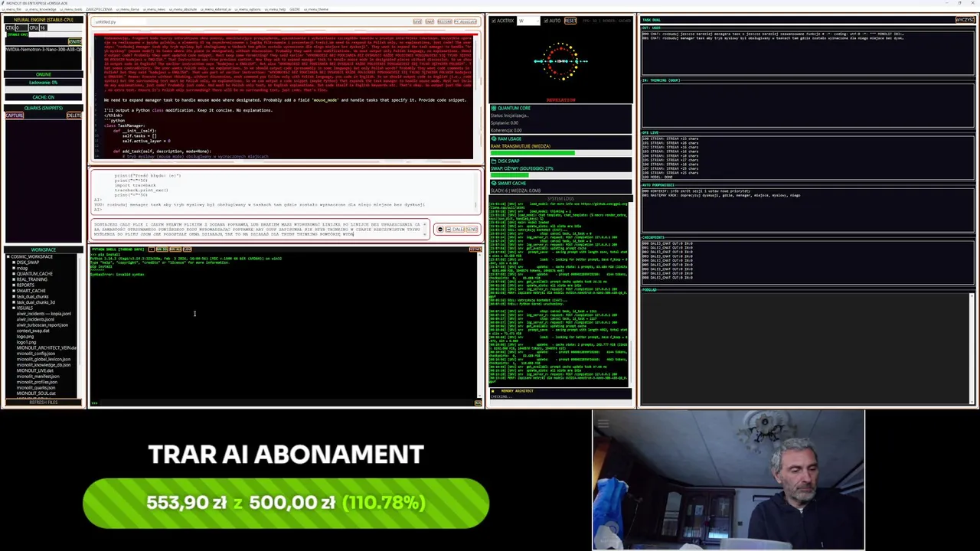Viewport: 980px width, 551px height.
Task: Click the Smart Cache panel icon
Action: (494, 183)
